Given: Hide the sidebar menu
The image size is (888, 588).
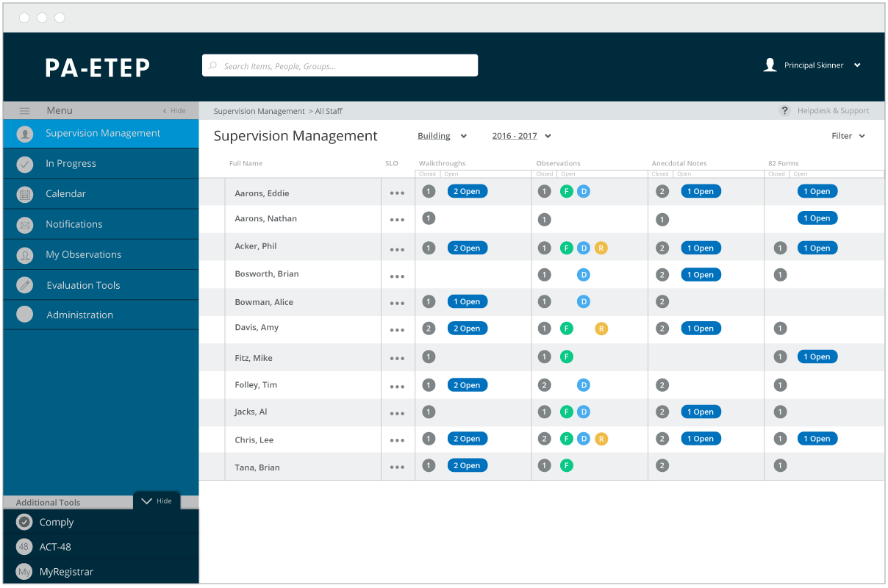Looking at the screenshot, I should (174, 111).
